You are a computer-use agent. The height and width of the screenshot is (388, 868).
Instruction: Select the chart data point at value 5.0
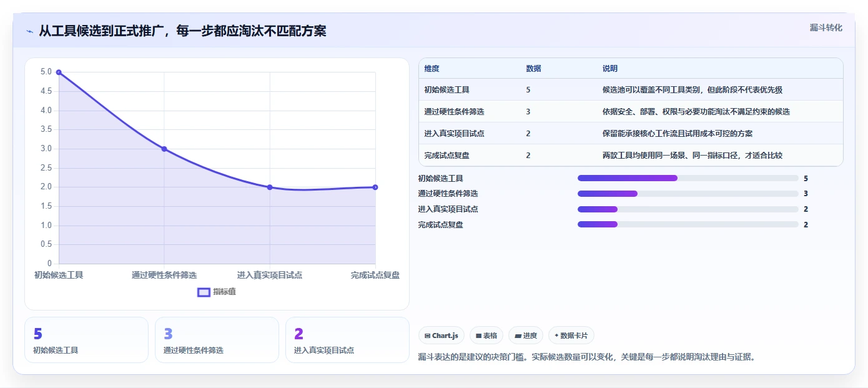tap(59, 72)
